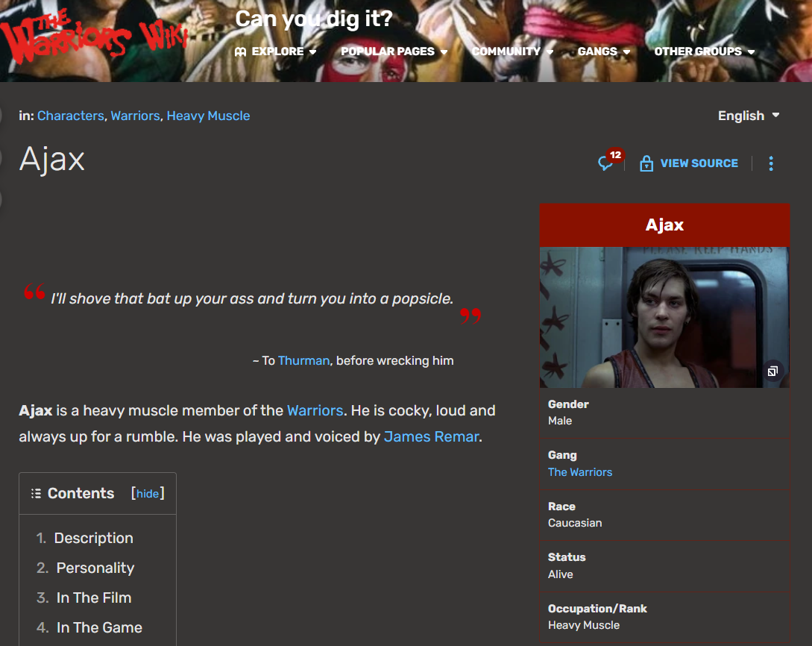Click the expand image icon on Ajax photo
This screenshot has height=646, width=812.
[772, 371]
